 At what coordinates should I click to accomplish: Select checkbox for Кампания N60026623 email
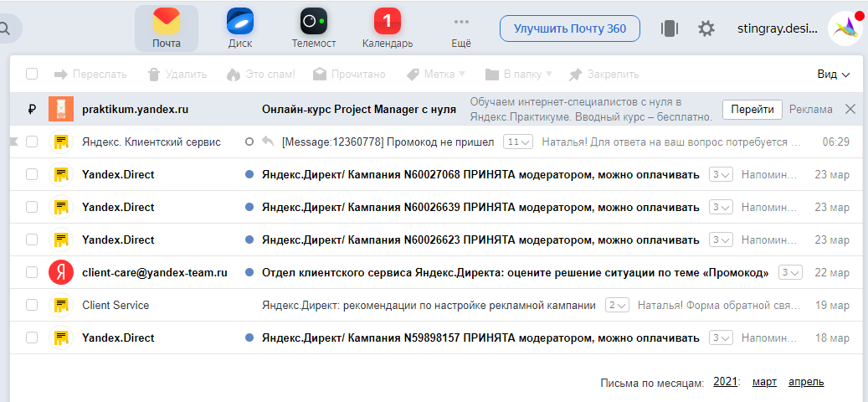click(32, 240)
